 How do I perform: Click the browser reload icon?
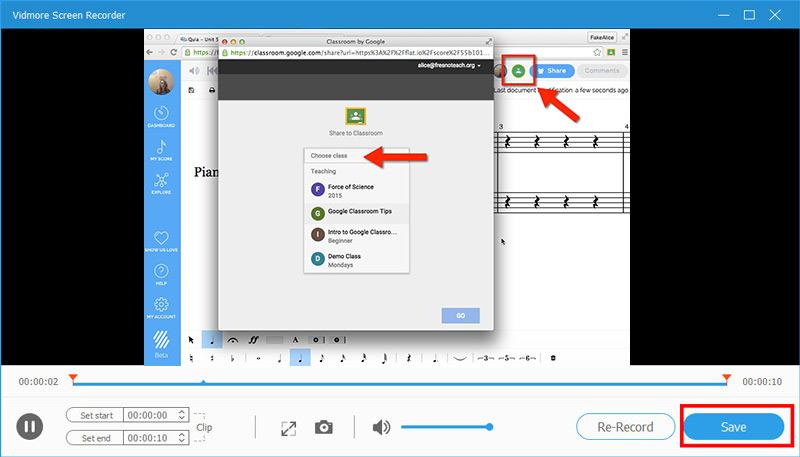coord(173,52)
